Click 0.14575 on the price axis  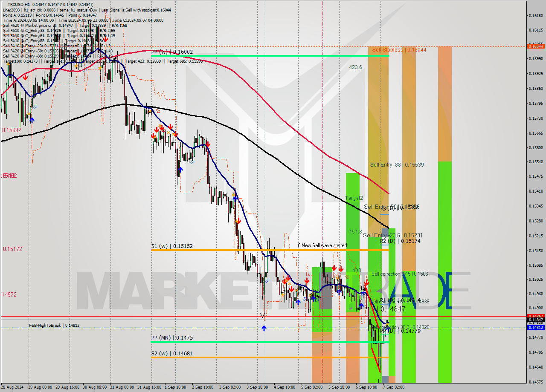(x=536, y=382)
